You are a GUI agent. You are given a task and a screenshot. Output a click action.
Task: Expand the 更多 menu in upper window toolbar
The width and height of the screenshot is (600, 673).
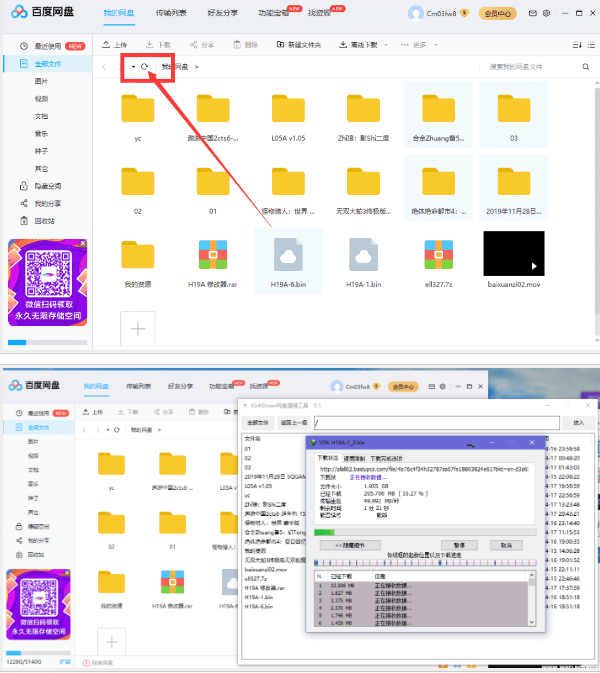[418, 45]
